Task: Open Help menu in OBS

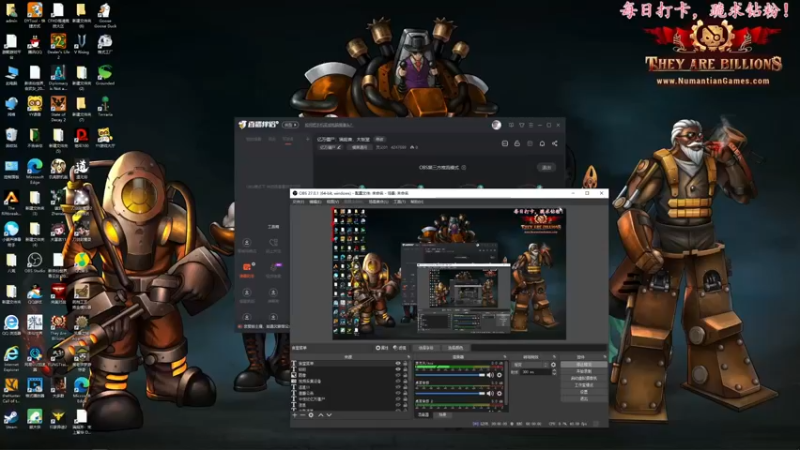Action: point(417,202)
